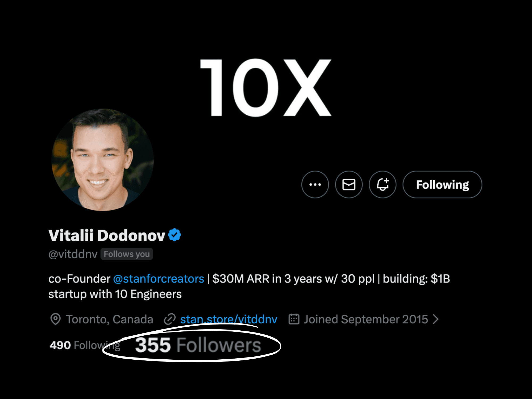Click the Joined September 2015 text
The width and height of the screenshot is (532, 399).
pos(366,319)
